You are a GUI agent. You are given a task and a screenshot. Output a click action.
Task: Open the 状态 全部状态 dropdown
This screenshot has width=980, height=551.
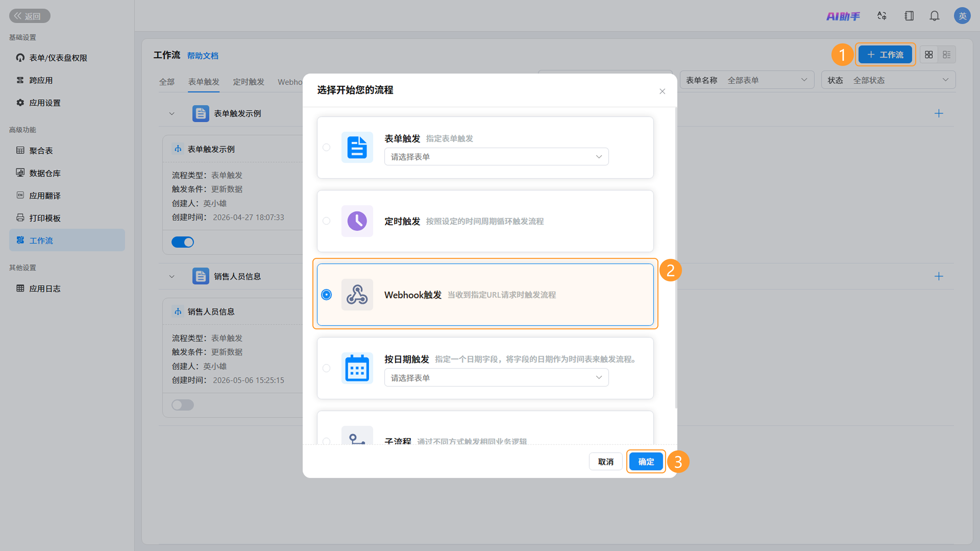coord(888,80)
